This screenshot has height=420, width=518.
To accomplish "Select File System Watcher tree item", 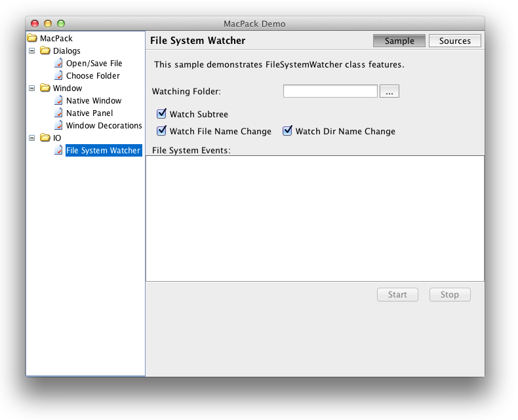I will [x=104, y=150].
